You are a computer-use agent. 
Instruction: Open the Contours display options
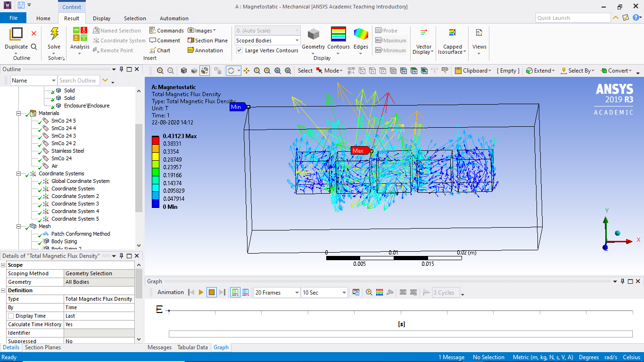[x=339, y=41]
